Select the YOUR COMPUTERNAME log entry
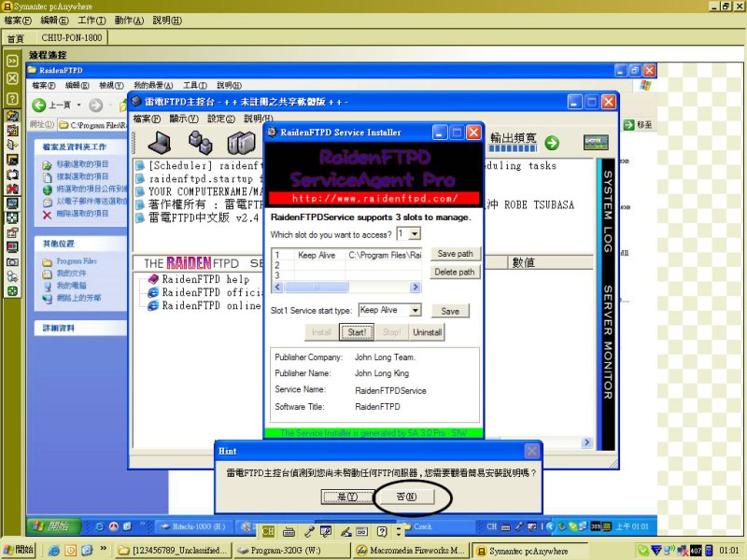 [x=205, y=191]
